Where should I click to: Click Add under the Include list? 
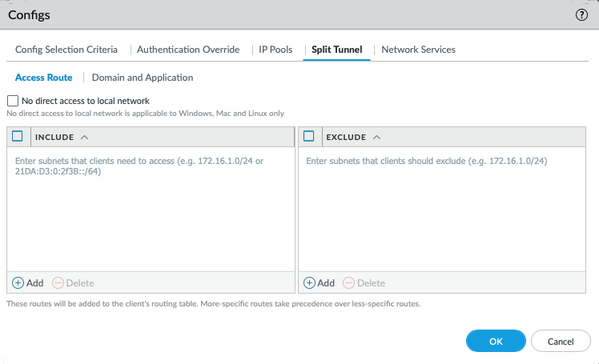pos(28,283)
